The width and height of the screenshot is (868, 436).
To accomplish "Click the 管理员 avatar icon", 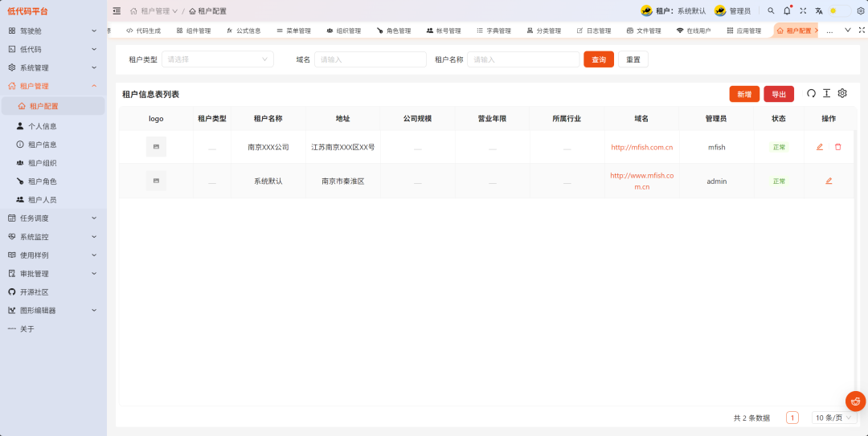I will pyautogui.click(x=719, y=11).
